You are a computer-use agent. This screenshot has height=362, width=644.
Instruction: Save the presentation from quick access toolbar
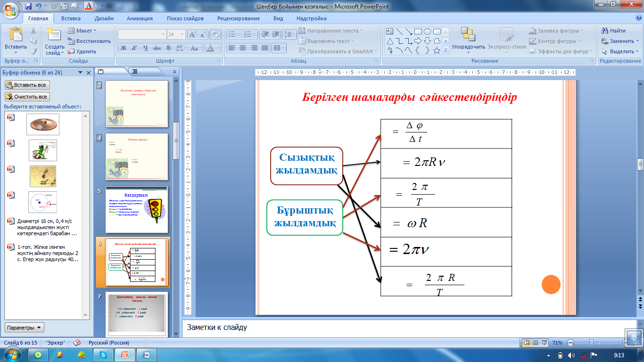click(28, 7)
